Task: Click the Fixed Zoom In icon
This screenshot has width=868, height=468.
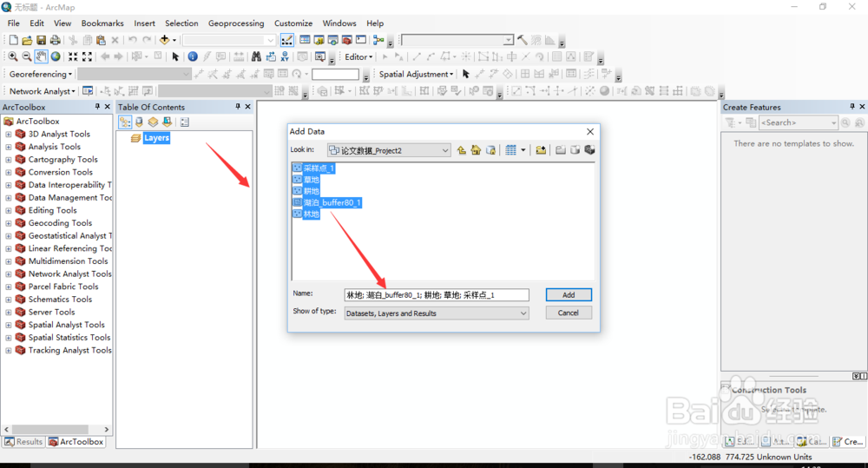Action: coord(73,56)
